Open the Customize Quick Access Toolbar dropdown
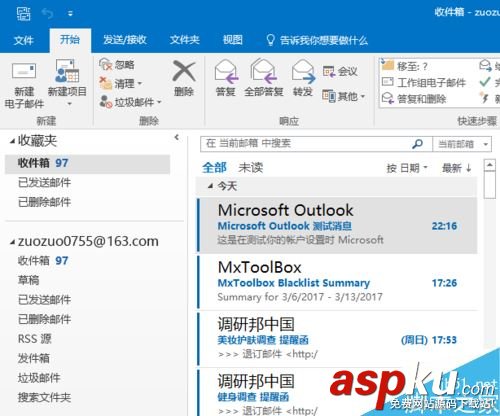This screenshot has height=416, width=500. click(x=70, y=14)
